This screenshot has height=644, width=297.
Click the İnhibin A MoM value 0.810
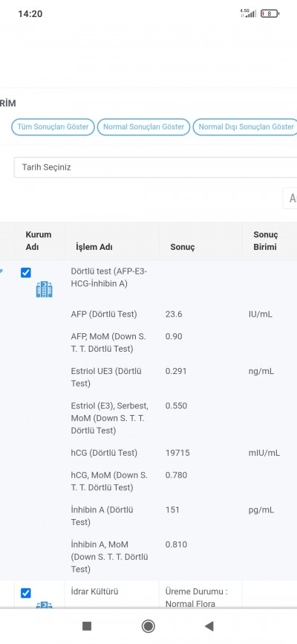[x=176, y=544]
